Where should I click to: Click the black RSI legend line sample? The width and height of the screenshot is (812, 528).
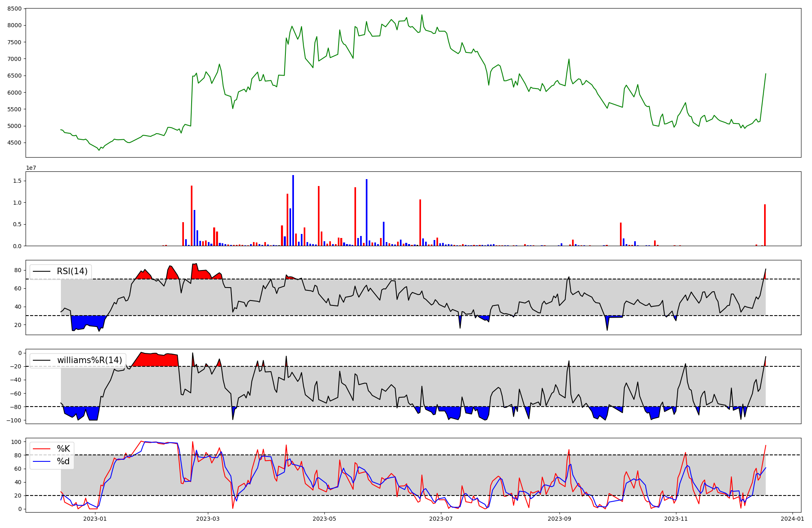(x=42, y=271)
